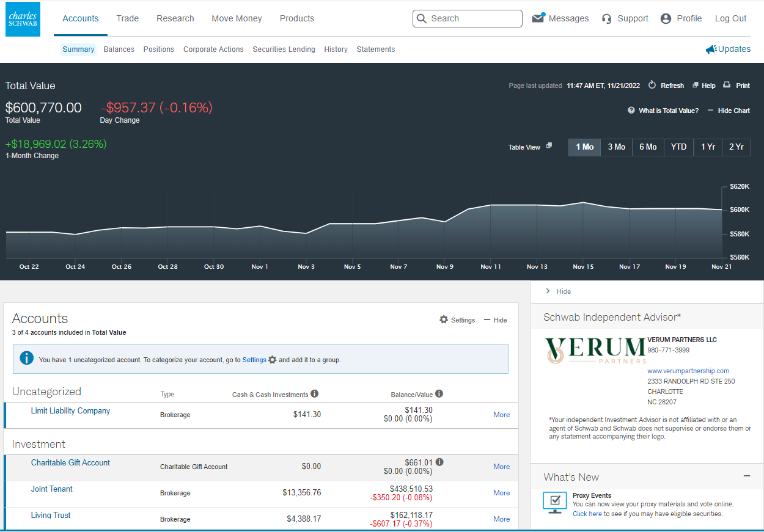Image resolution: width=764 pixels, height=532 pixels.
Task: Click the Support headset icon
Action: pyautogui.click(x=606, y=19)
